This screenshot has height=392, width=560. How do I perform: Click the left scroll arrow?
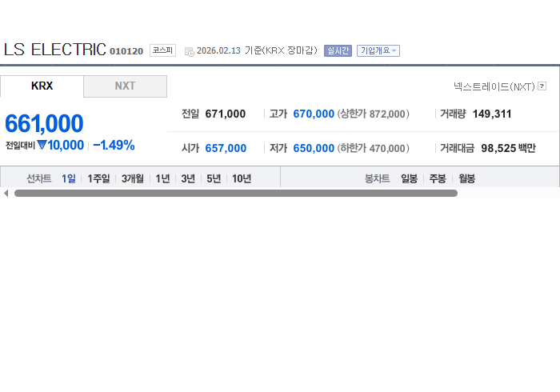[x=6, y=193]
